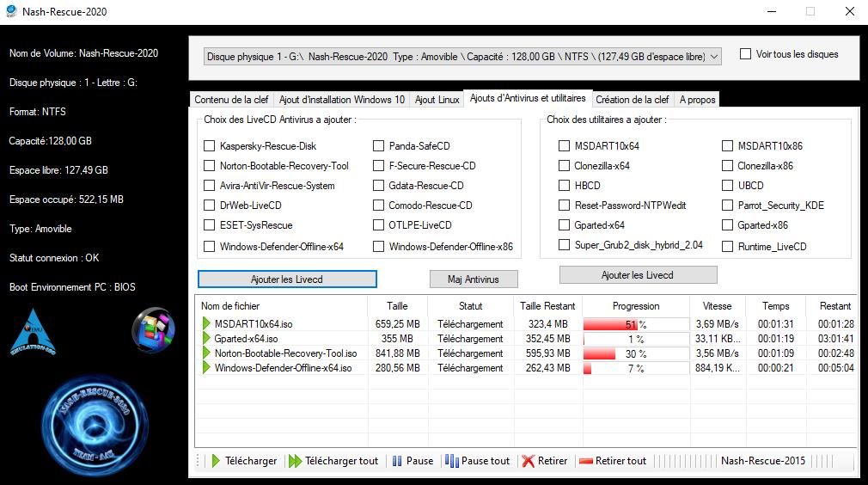Click the Emulation-Iso blue triangle logo
This screenshot has width=868, height=485.
tap(33, 332)
